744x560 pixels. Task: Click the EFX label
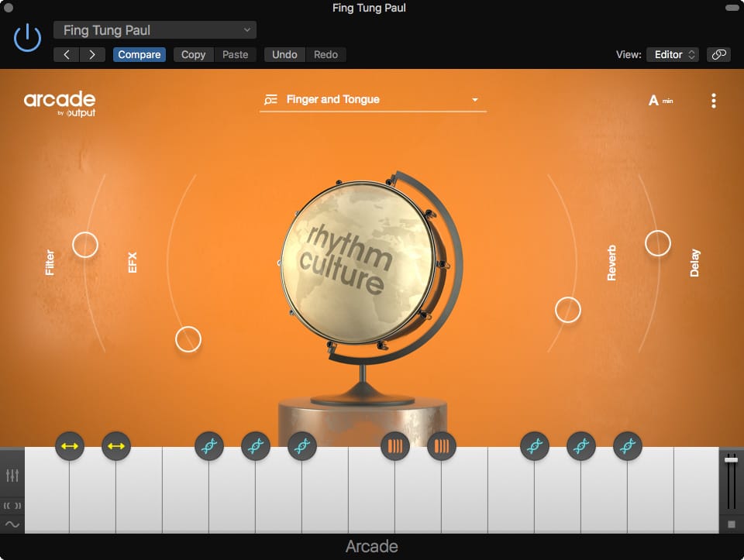pyautogui.click(x=133, y=263)
